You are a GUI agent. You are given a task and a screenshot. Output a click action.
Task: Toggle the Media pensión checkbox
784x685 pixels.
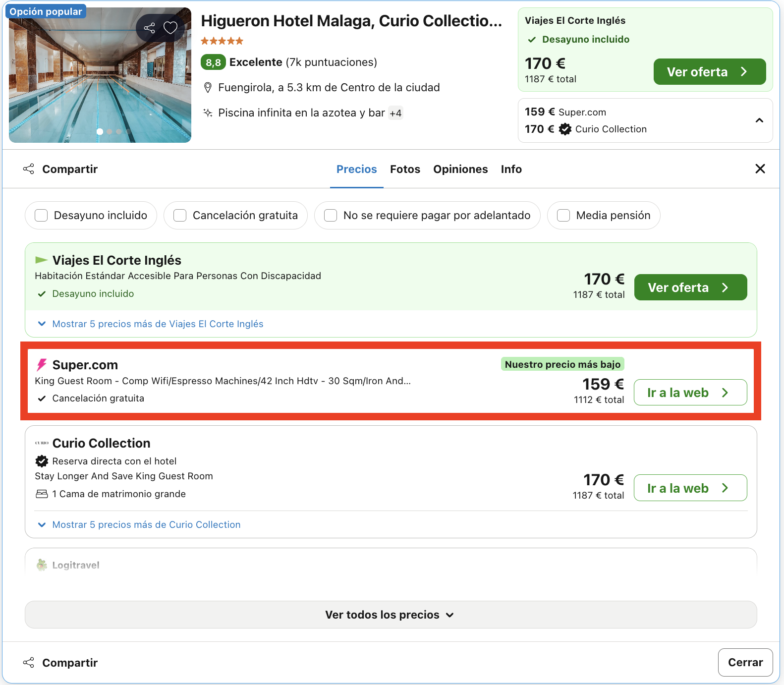pos(563,216)
